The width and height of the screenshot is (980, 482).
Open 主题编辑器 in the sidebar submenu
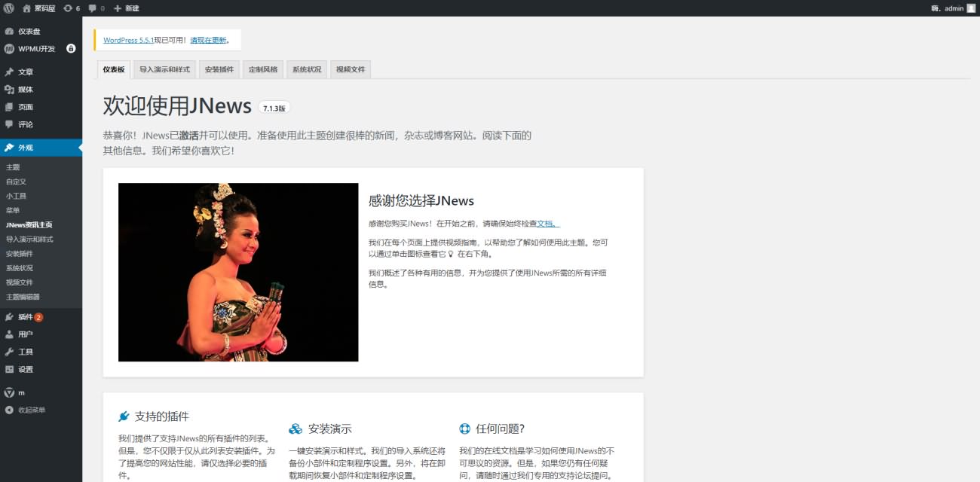pyautogui.click(x=23, y=297)
